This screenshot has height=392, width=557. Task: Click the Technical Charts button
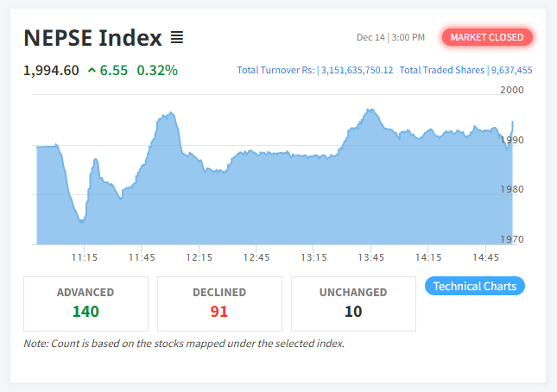(475, 286)
